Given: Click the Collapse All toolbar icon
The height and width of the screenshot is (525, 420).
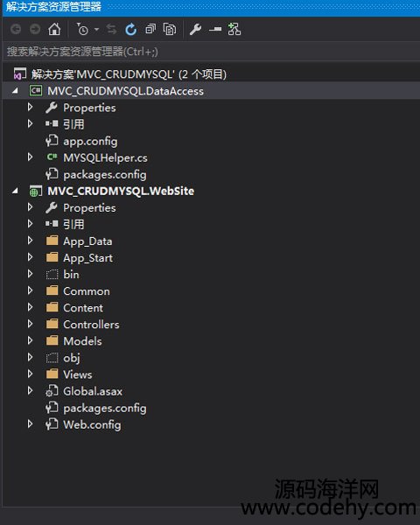Looking at the screenshot, I should coord(150,30).
